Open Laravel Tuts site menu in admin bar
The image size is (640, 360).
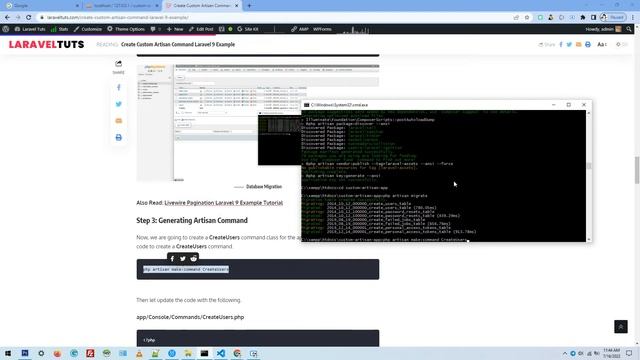coord(30,29)
